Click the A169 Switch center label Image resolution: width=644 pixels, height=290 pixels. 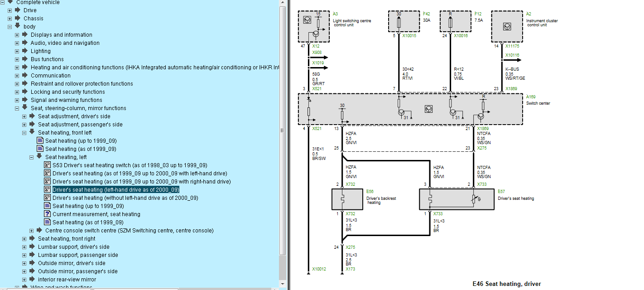click(x=538, y=100)
